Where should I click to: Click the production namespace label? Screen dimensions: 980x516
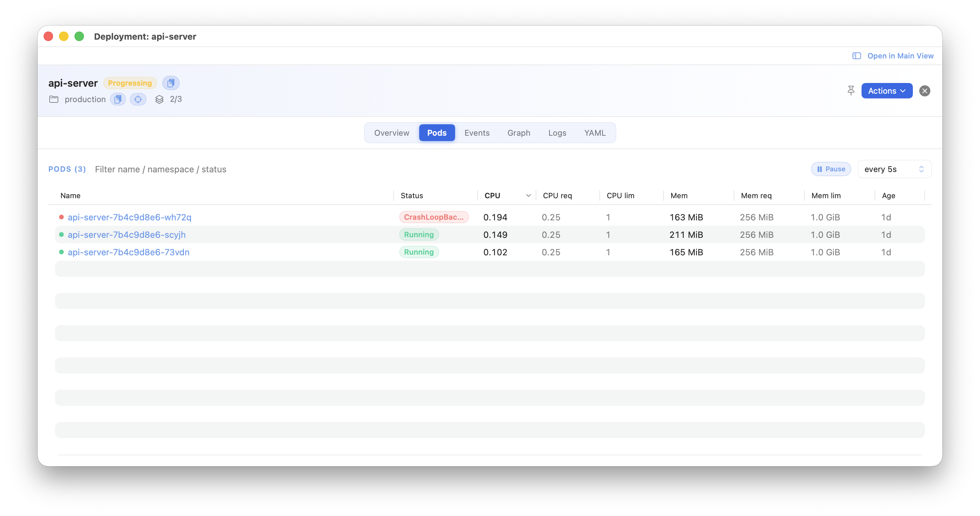tap(85, 99)
